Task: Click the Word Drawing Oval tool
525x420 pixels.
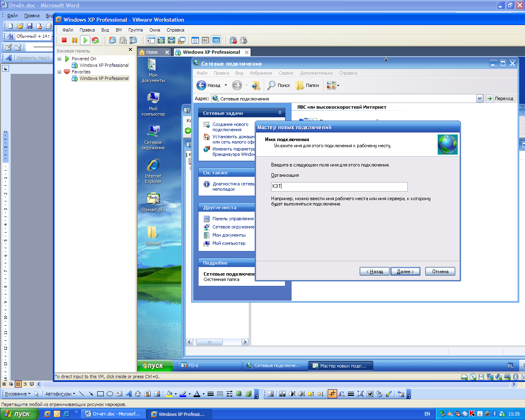Action: coord(110,394)
